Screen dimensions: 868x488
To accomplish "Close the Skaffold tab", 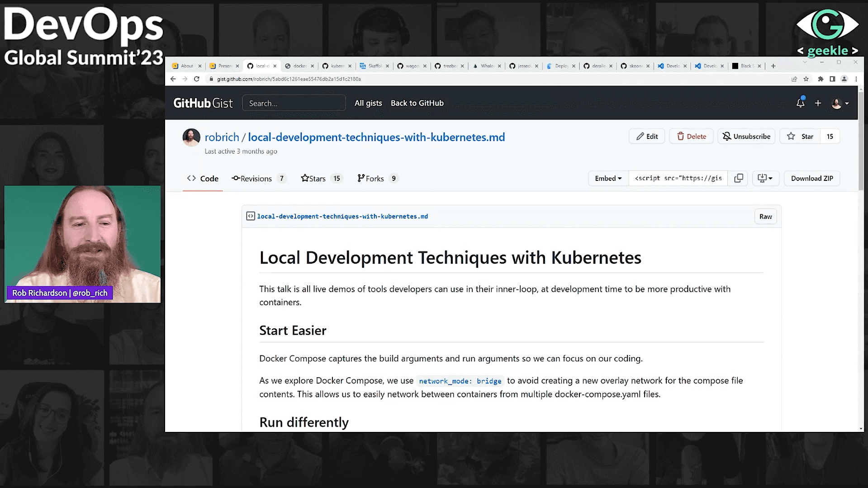I will [x=387, y=66].
